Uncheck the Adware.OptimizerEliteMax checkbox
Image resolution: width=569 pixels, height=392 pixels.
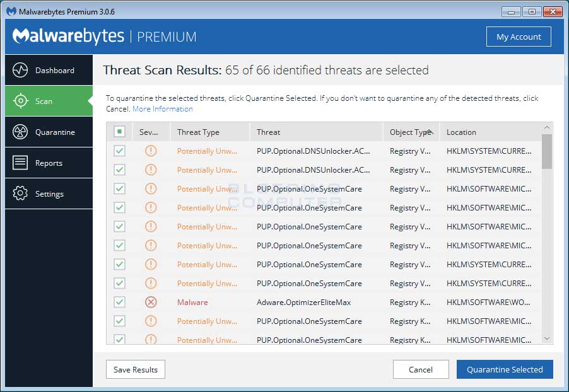coord(119,302)
